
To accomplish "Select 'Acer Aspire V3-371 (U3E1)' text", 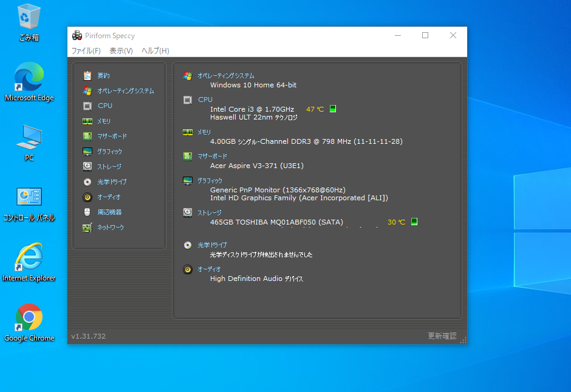I will click(257, 166).
